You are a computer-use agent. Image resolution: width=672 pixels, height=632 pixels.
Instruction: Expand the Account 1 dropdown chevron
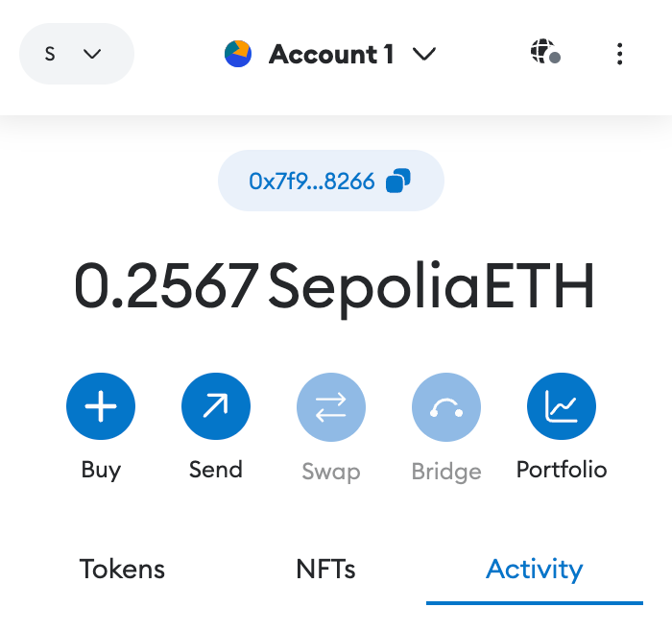(x=424, y=55)
